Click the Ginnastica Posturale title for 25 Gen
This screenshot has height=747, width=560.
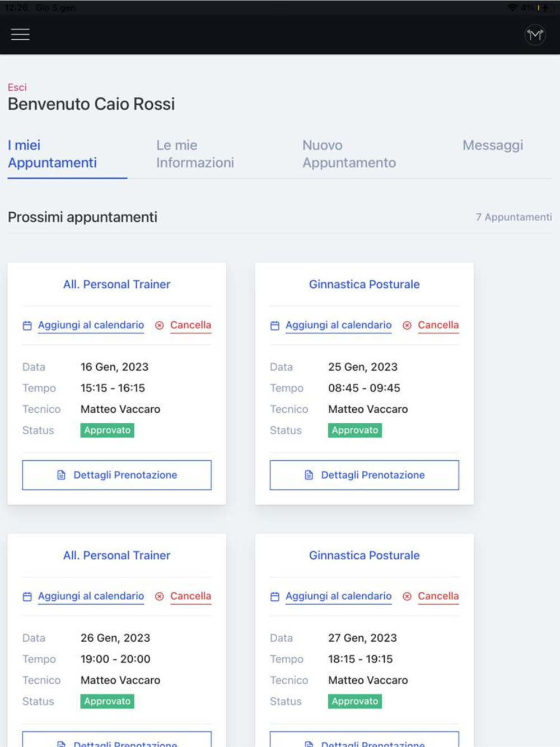click(364, 284)
